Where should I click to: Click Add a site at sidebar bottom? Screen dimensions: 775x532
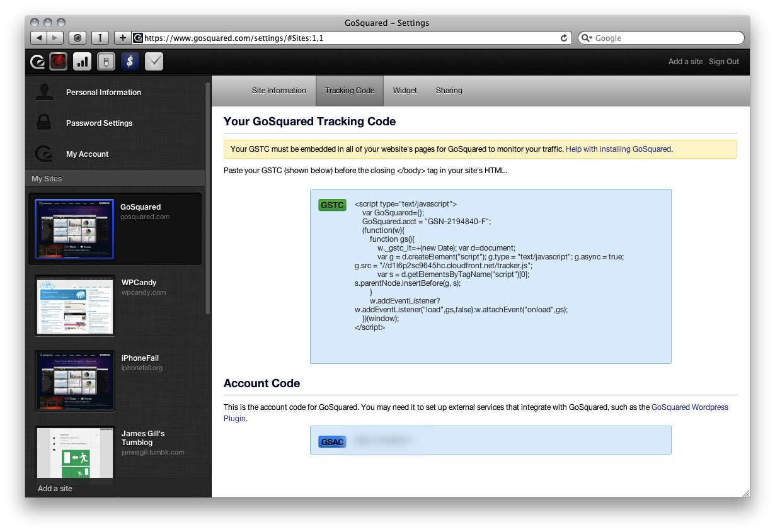55,489
